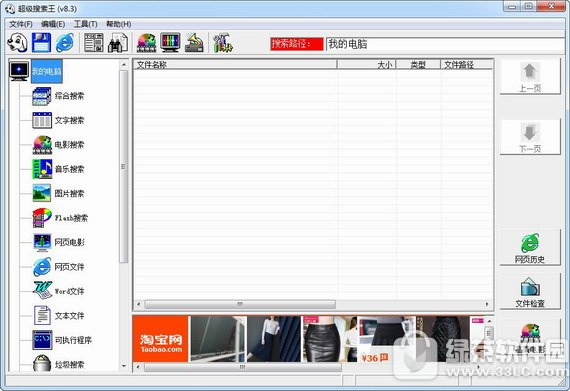Sort by 文件名称 column header
This screenshot has height=391, width=570.
235,65
